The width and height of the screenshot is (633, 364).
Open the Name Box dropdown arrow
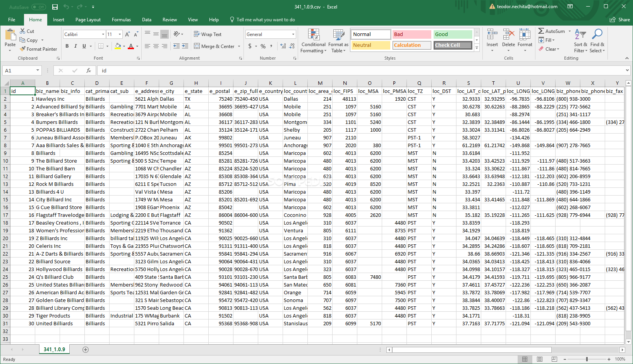pyautogui.click(x=38, y=70)
